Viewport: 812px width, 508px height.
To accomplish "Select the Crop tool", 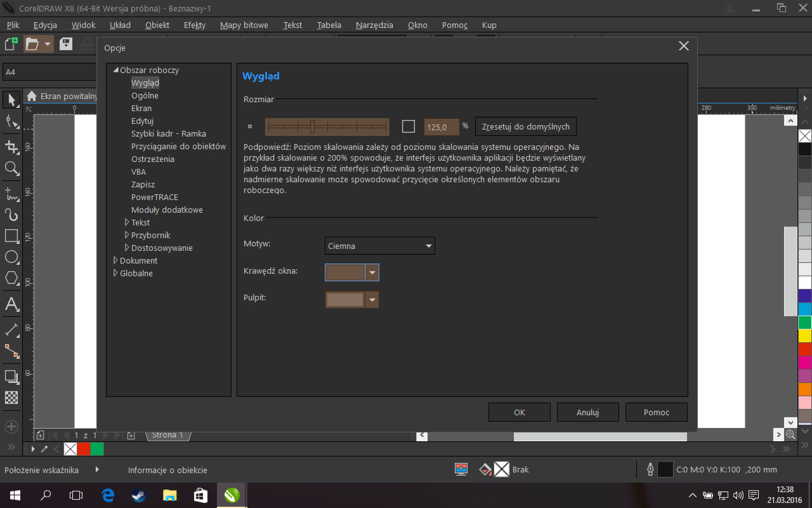I will (11, 147).
